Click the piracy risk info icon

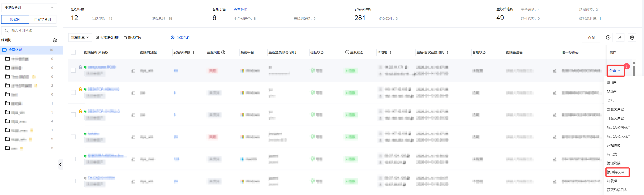(223, 52)
